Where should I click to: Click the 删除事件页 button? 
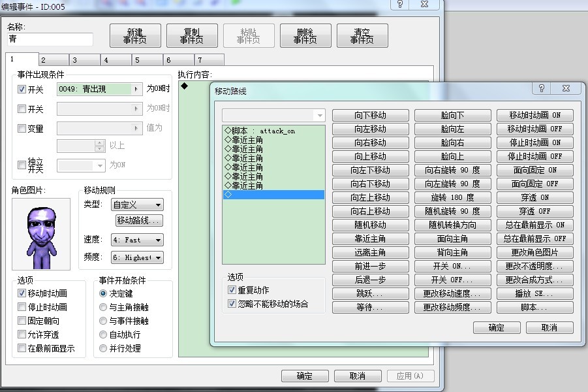tap(305, 36)
